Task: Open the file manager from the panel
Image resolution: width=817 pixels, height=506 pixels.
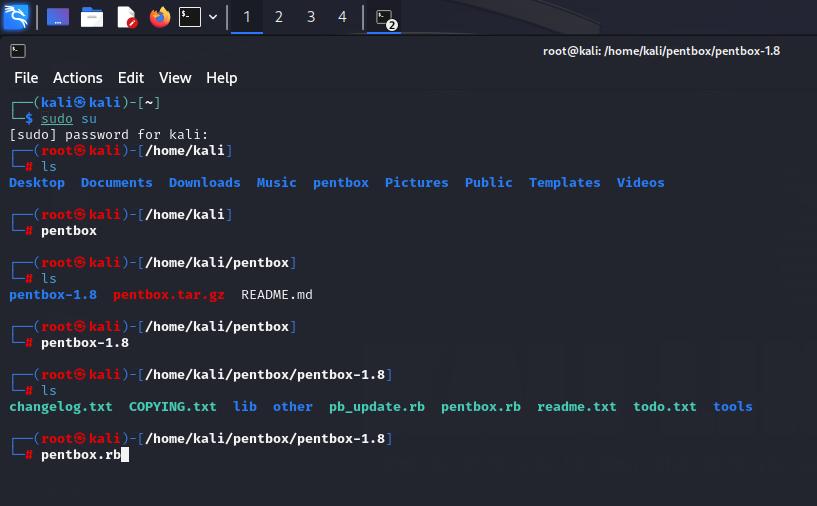Action: point(92,17)
